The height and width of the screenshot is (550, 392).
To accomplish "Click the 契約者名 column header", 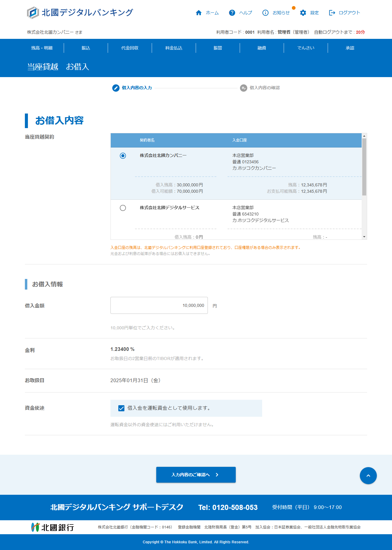I will 147,140.
